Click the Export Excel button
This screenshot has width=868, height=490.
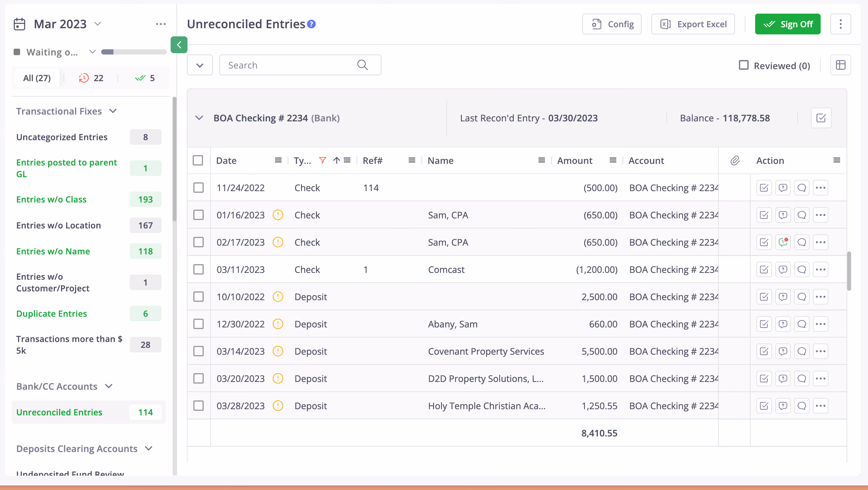[x=693, y=24]
